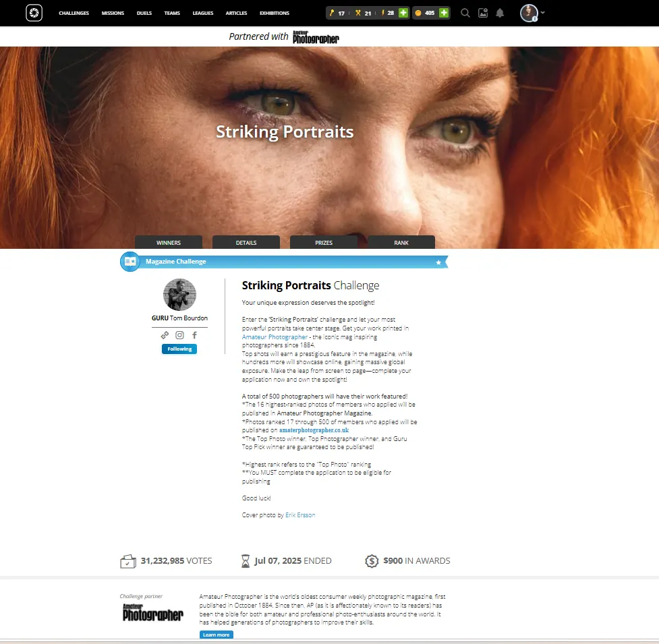The width and height of the screenshot is (659, 644).
Task: Click the 'Striking Portraits' cover title
Action: click(285, 131)
